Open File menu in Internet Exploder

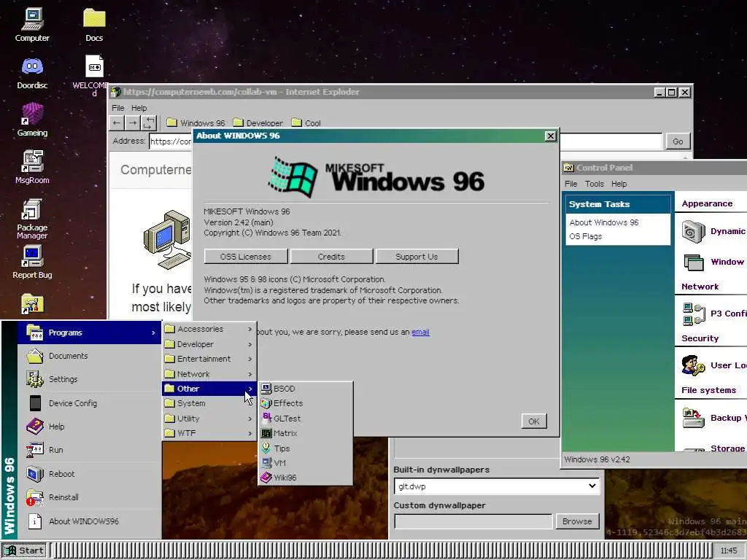[x=117, y=108]
